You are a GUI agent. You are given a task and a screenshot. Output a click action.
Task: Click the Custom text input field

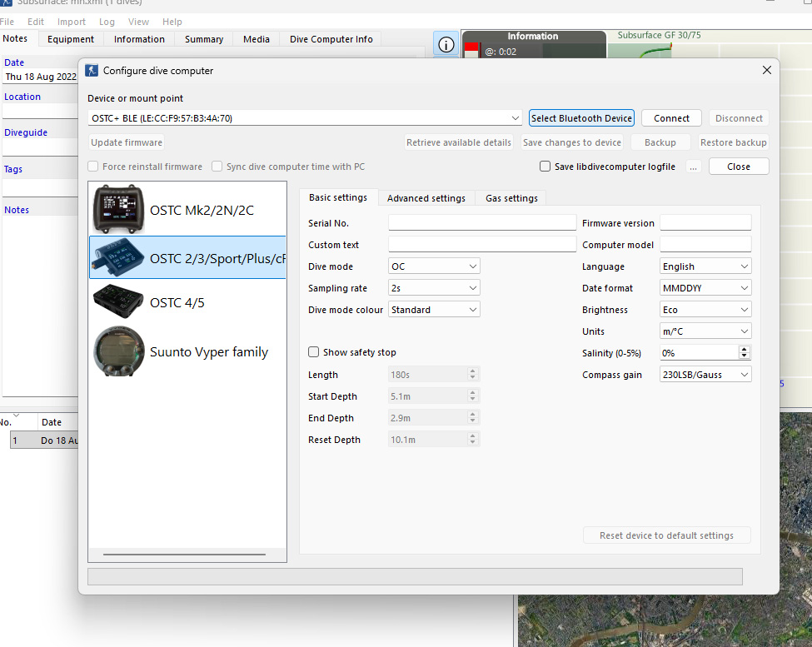482,244
